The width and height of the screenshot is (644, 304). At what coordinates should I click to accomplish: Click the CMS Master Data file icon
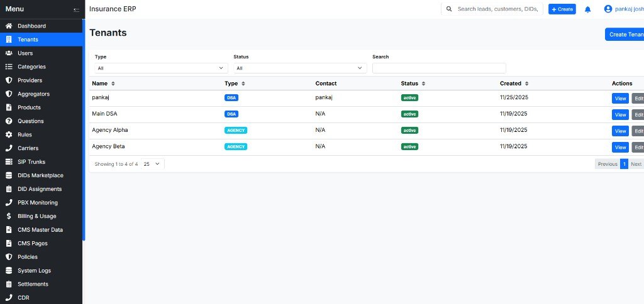(x=9, y=230)
